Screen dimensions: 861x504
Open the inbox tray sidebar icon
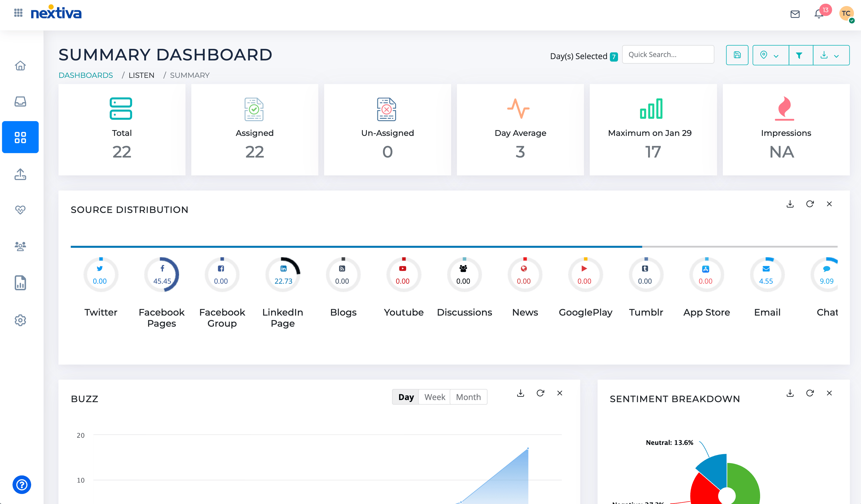point(20,102)
